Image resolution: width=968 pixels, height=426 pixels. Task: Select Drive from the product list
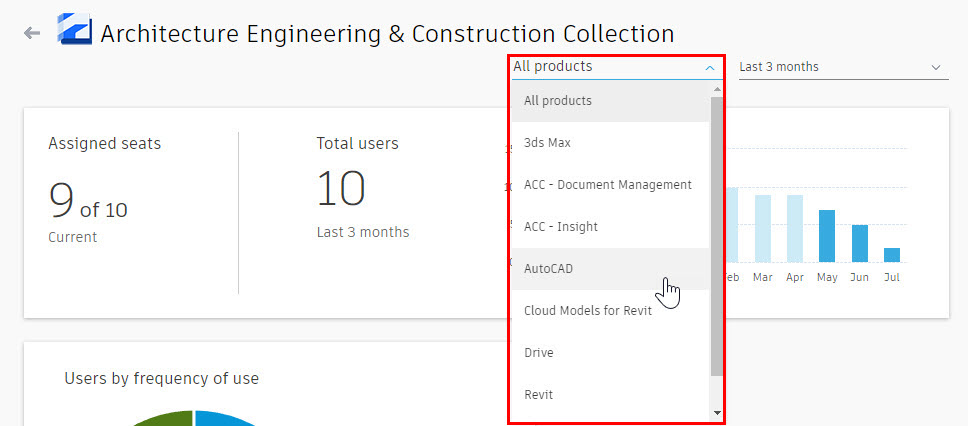coord(610,353)
